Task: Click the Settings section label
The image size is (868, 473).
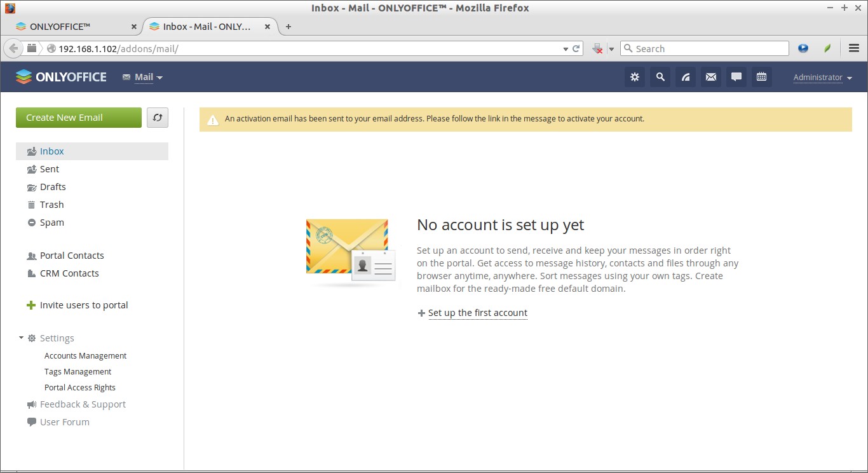Action: pyautogui.click(x=57, y=338)
